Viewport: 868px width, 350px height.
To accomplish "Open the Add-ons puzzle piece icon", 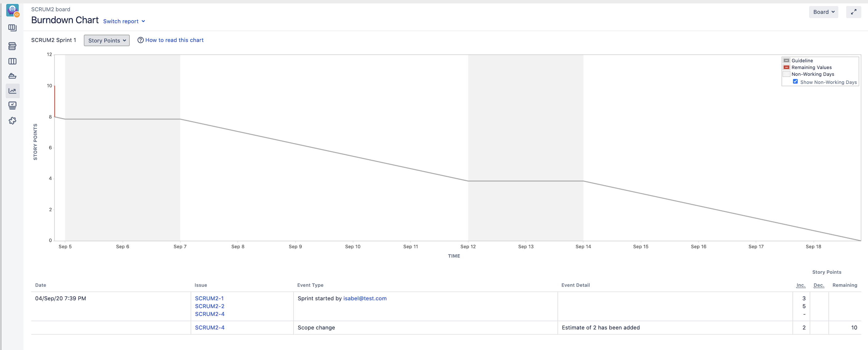I will (x=12, y=120).
